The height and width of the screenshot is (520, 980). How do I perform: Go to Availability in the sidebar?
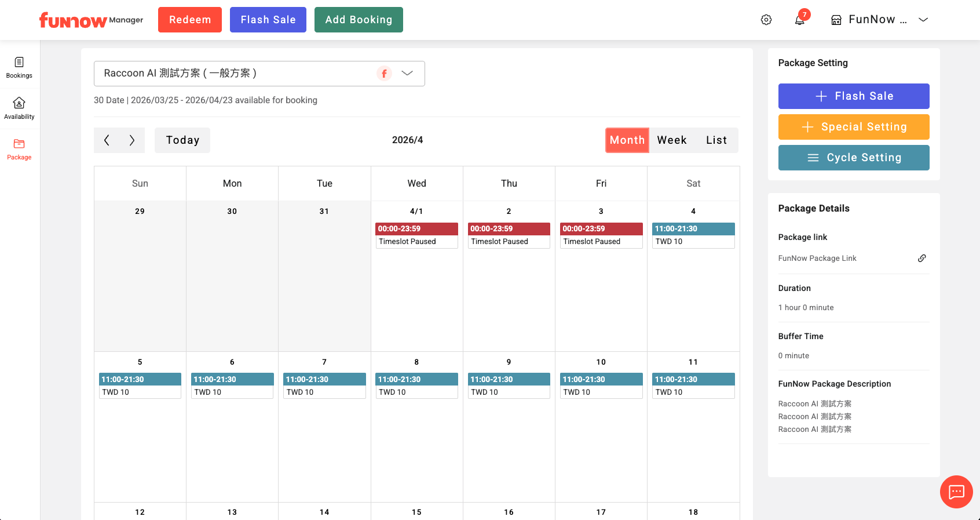[x=19, y=108]
